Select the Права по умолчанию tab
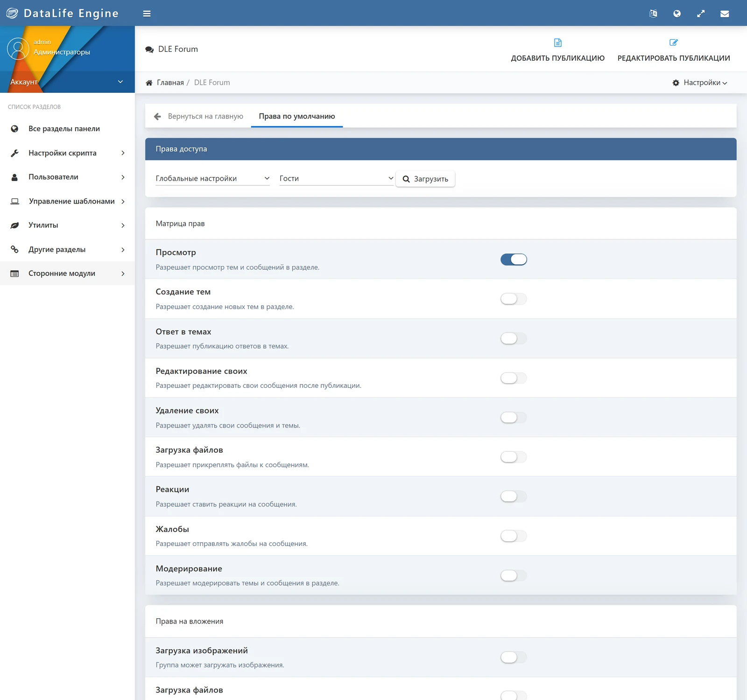 [x=297, y=116]
